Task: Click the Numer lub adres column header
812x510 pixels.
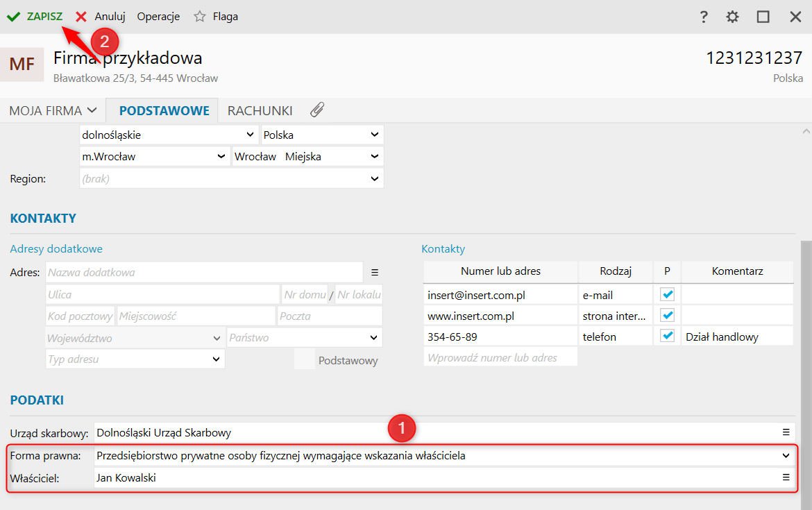Action: 501,271
